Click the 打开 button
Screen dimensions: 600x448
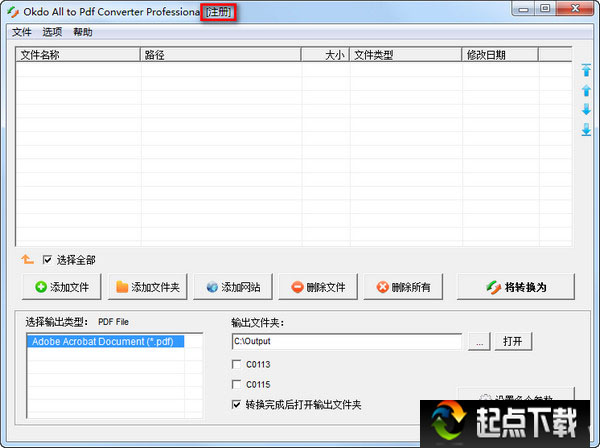click(x=513, y=341)
